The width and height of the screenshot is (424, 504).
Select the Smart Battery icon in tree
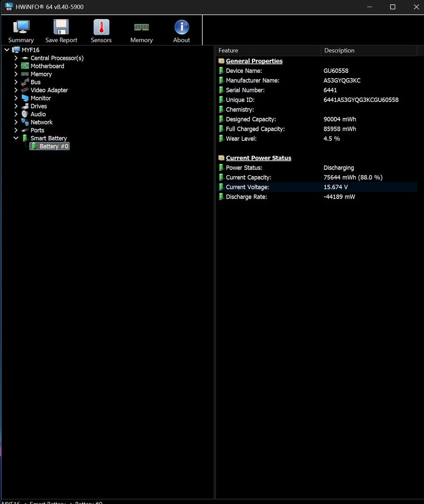tap(25, 138)
